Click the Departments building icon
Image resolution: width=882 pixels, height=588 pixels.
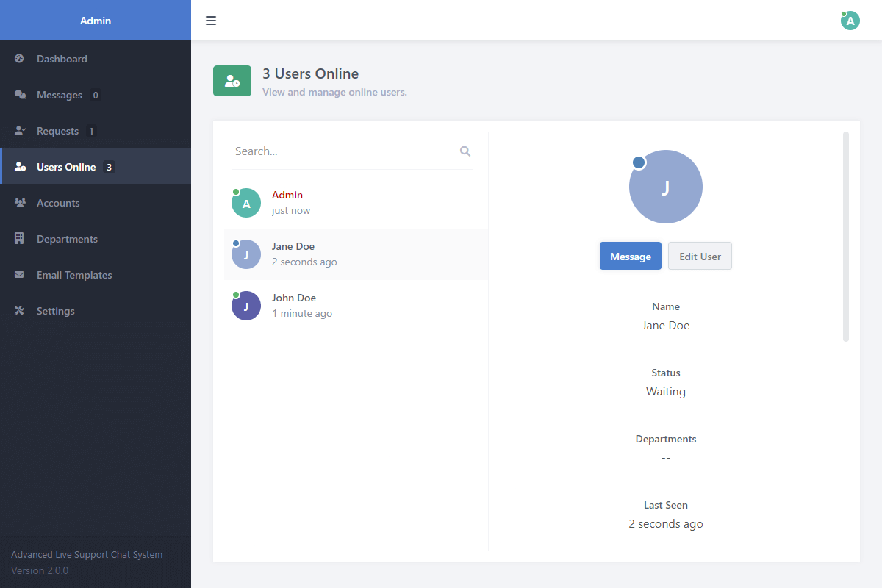click(20, 239)
